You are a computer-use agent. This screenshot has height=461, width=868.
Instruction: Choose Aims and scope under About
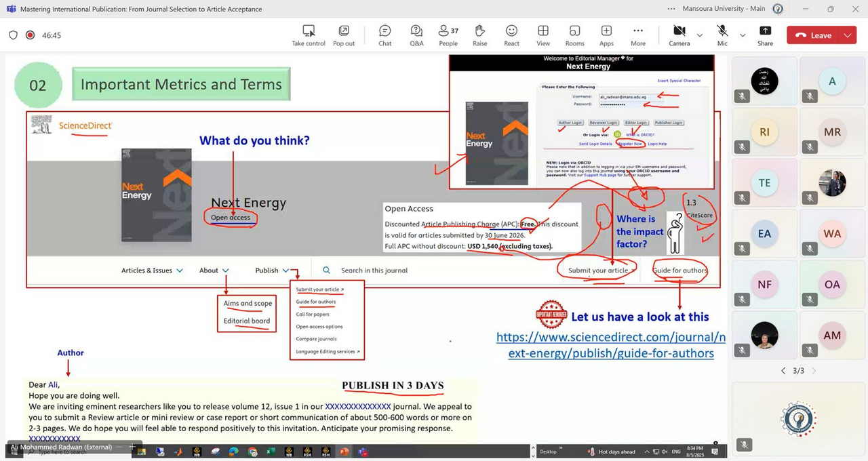pyautogui.click(x=248, y=304)
